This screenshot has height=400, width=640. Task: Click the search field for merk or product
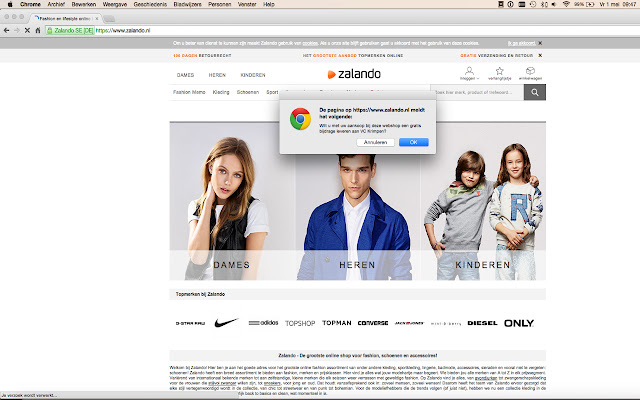tap(477, 92)
